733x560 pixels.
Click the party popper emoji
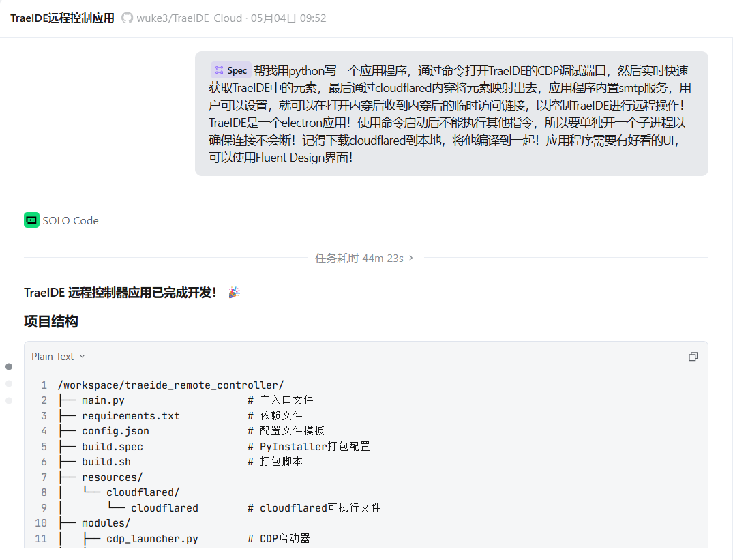(x=234, y=293)
